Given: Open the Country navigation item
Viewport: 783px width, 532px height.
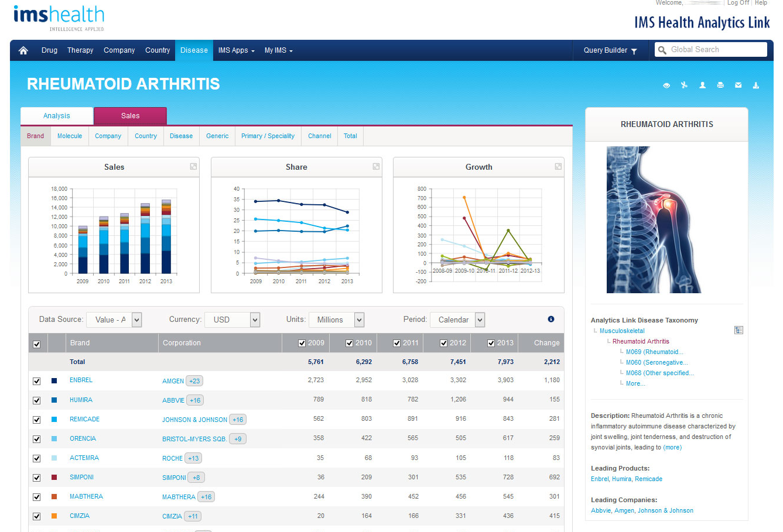Looking at the screenshot, I should [158, 50].
